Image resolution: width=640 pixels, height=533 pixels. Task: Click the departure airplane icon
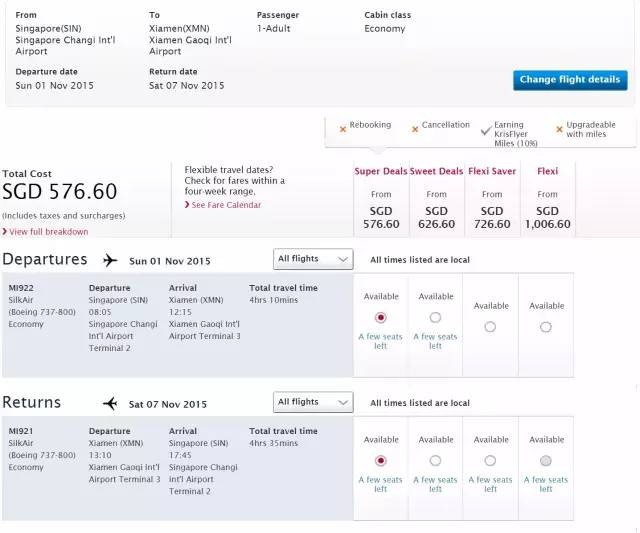(x=110, y=261)
